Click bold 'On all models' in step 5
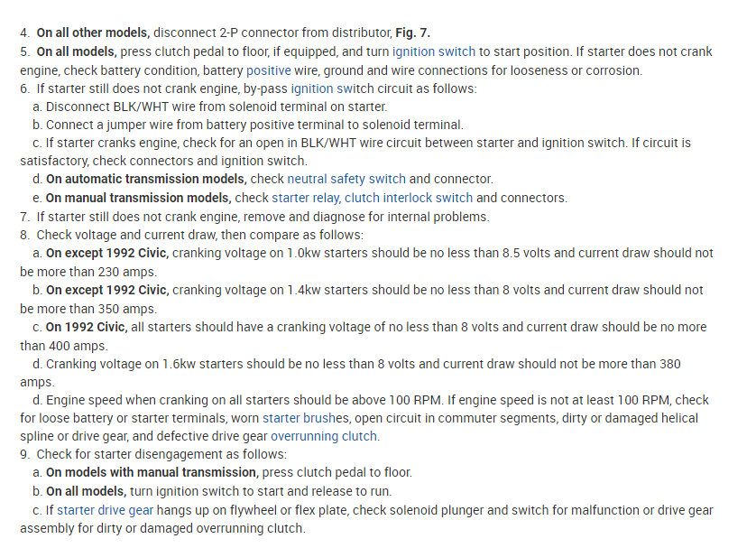The image size is (756, 548). pyautogui.click(x=76, y=51)
